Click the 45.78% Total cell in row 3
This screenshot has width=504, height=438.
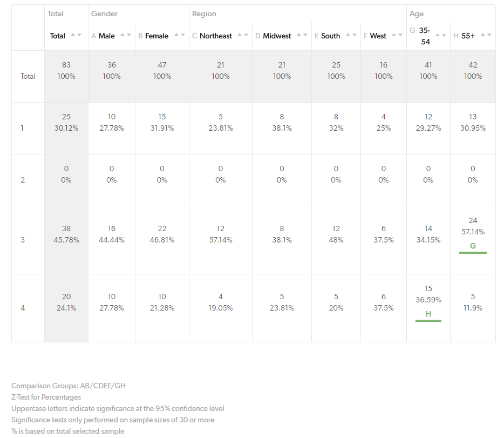click(x=66, y=240)
